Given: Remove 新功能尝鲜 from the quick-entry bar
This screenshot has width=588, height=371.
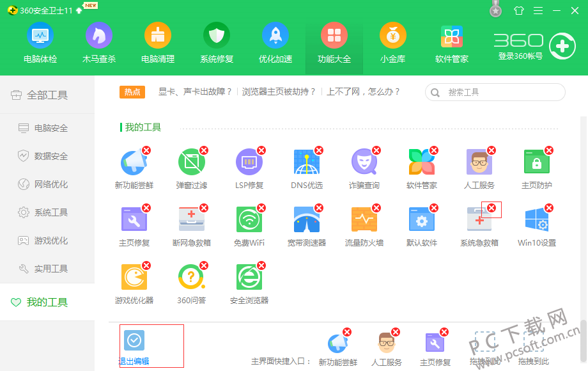Looking at the screenshot, I should 347,332.
